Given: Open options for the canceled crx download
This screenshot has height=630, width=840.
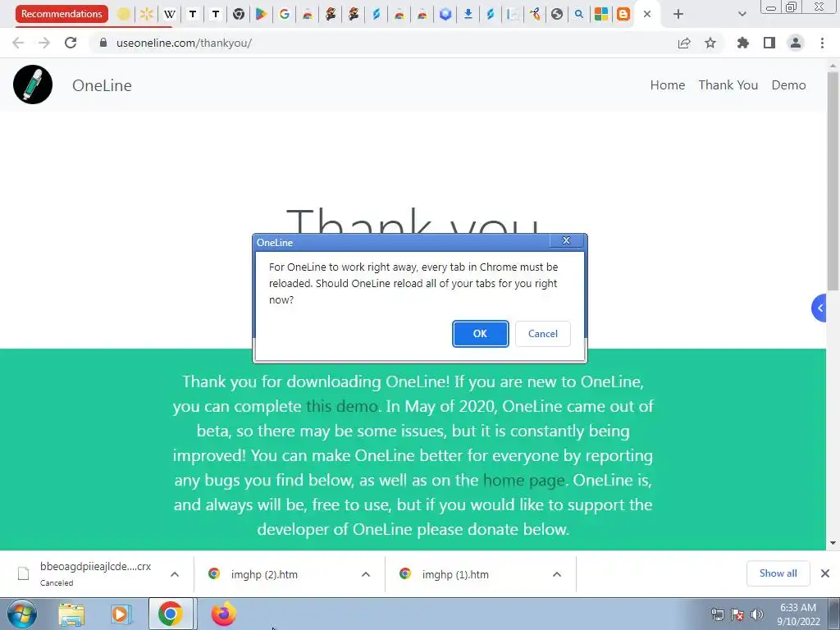Looking at the screenshot, I should 175,574.
